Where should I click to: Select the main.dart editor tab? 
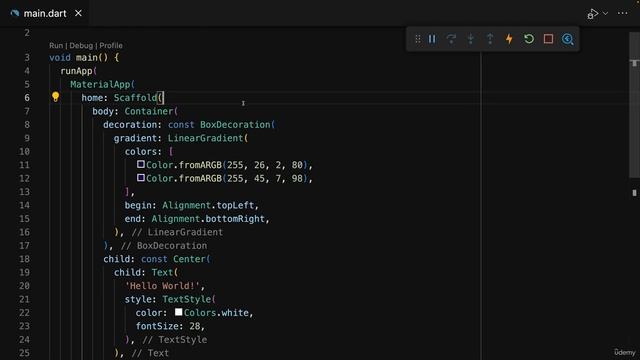[45, 13]
